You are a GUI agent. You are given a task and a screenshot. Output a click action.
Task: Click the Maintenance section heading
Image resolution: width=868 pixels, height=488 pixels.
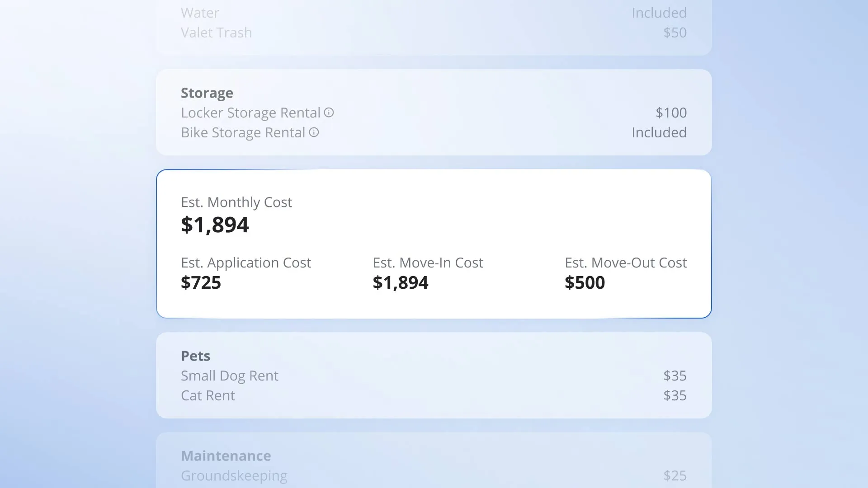(x=226, y=456)
